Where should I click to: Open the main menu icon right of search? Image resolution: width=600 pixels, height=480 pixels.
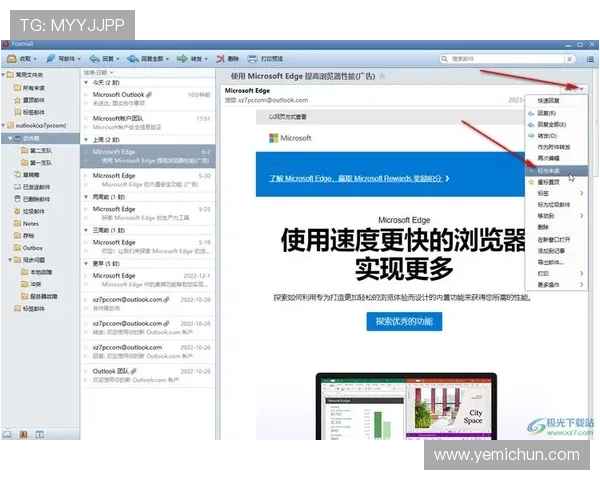pos(590,59)
